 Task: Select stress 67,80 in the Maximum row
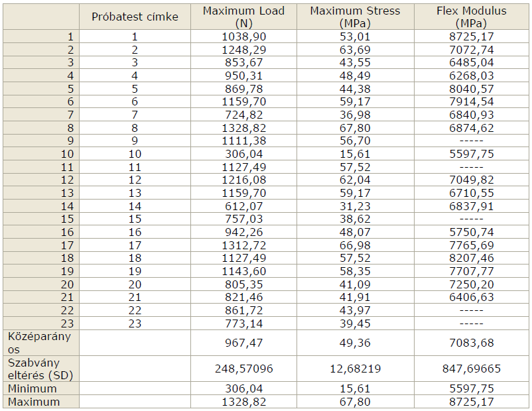[x=355, y=402]
